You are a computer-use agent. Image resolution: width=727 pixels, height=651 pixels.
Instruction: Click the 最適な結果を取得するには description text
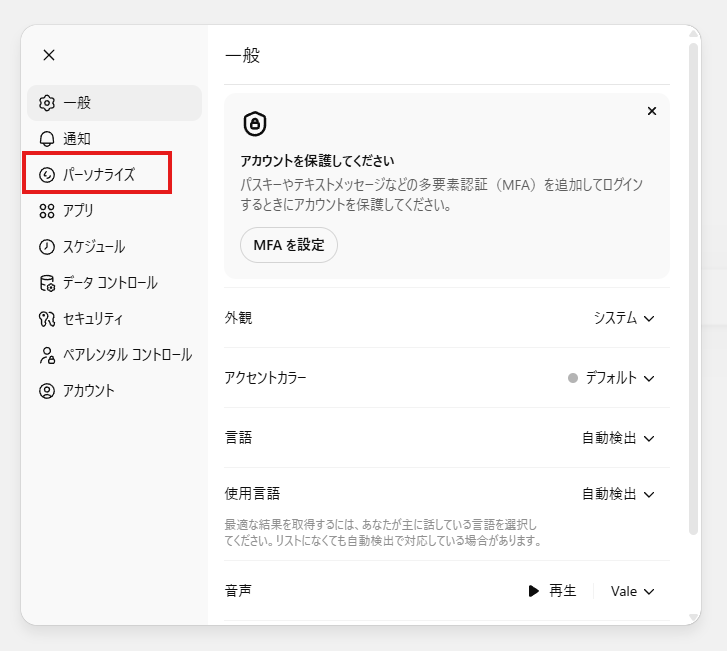pos(383,533)
